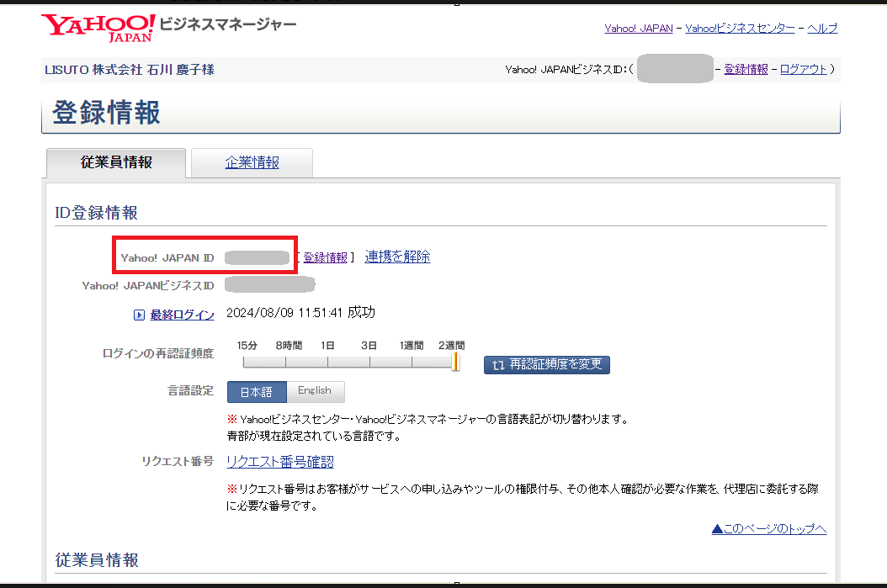Click the 連携を解除 link
887x588 pixels.
[x=398, y=257]
